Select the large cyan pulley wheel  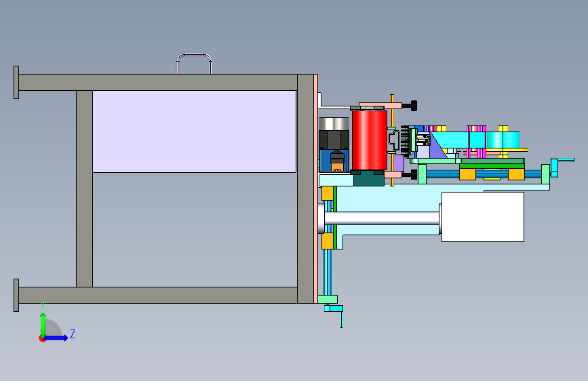(x=503, y=140)
